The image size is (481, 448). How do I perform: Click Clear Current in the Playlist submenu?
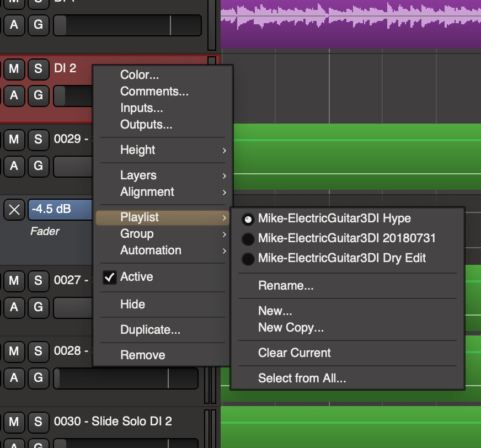[294, 353]
